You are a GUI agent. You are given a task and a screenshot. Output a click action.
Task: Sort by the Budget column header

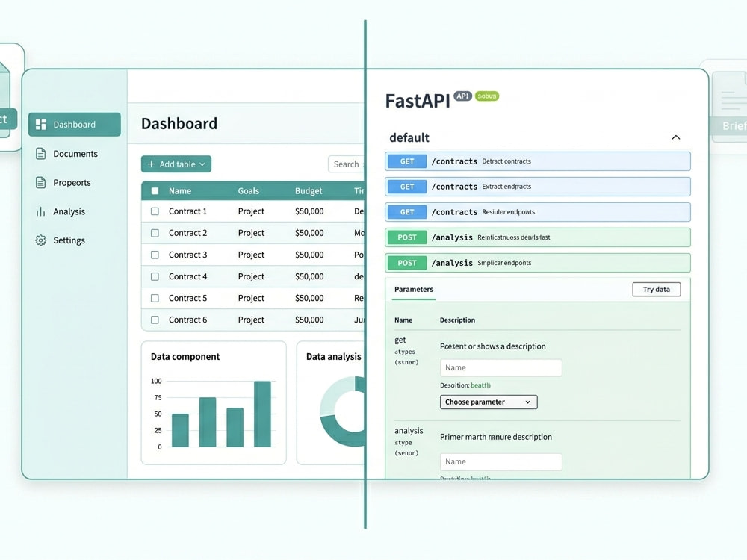pos(309,191)
